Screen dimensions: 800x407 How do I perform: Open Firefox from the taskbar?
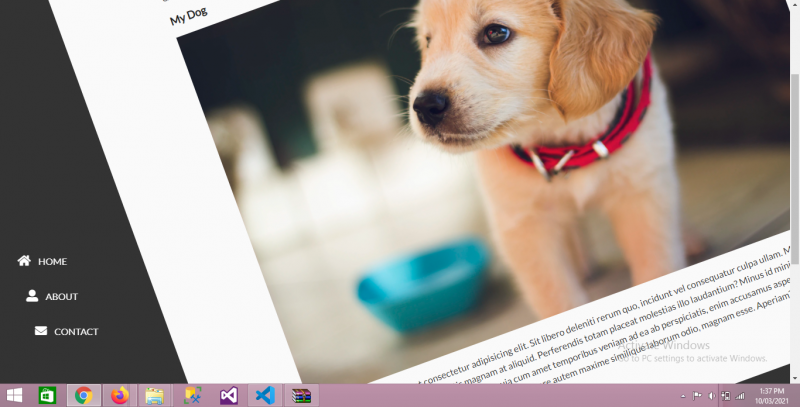click(120, 395)
